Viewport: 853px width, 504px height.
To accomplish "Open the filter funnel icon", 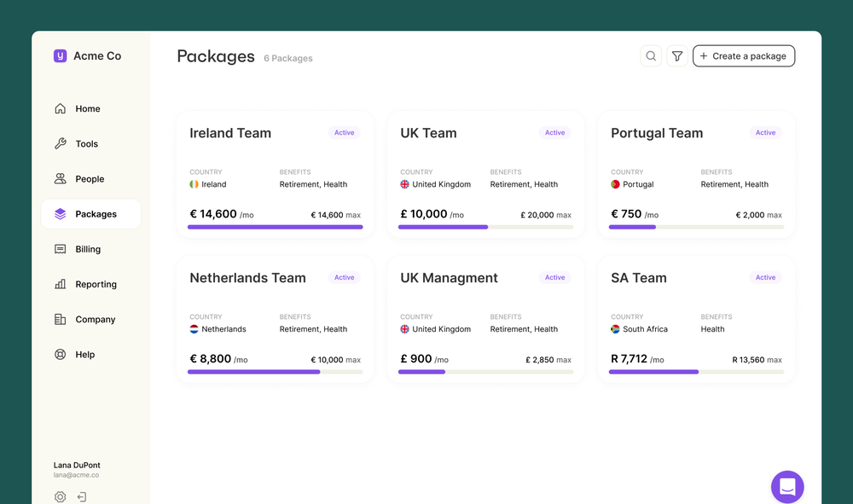I will [676, 56].
